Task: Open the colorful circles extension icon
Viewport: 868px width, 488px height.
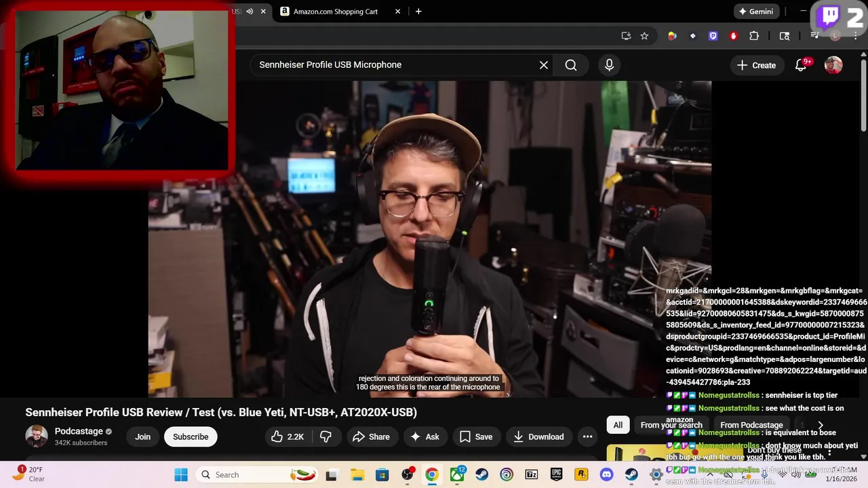Action: pyautogui.click(x=672, y=36)
